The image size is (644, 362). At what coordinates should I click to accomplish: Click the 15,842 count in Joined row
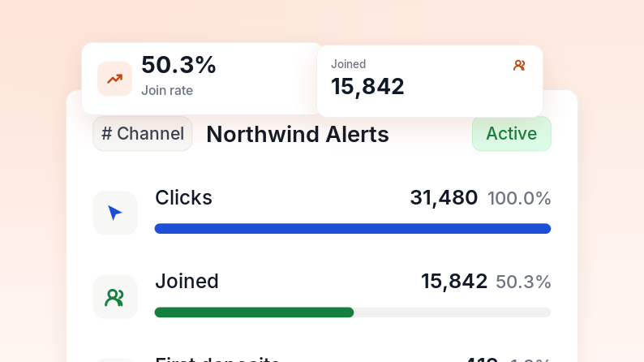[x=454, y=282]
